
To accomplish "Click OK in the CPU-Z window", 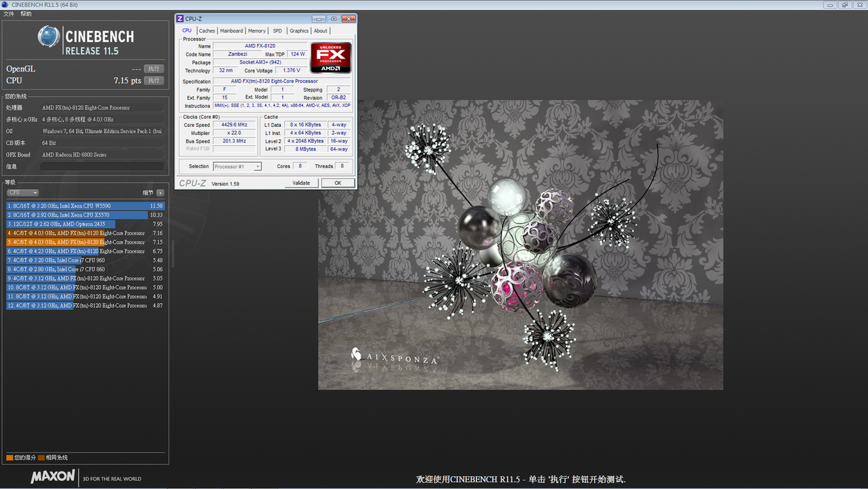I will pyautogui.click(x=338, y=183).
